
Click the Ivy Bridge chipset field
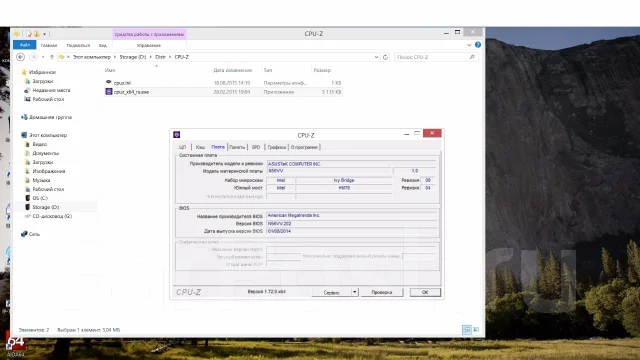pyautogui.click(x=344, y=180)
